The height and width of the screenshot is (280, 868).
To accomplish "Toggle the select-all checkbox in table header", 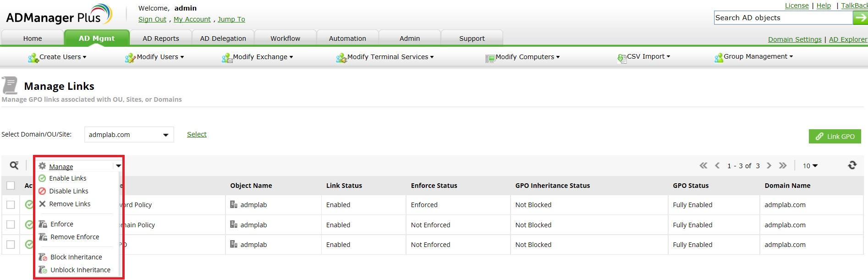I will (x=11, y=186).
